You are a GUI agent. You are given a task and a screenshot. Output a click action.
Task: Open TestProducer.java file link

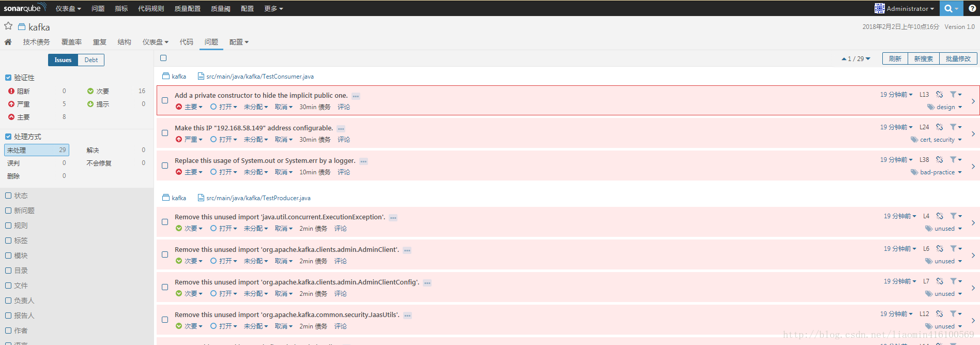[258, 198]
